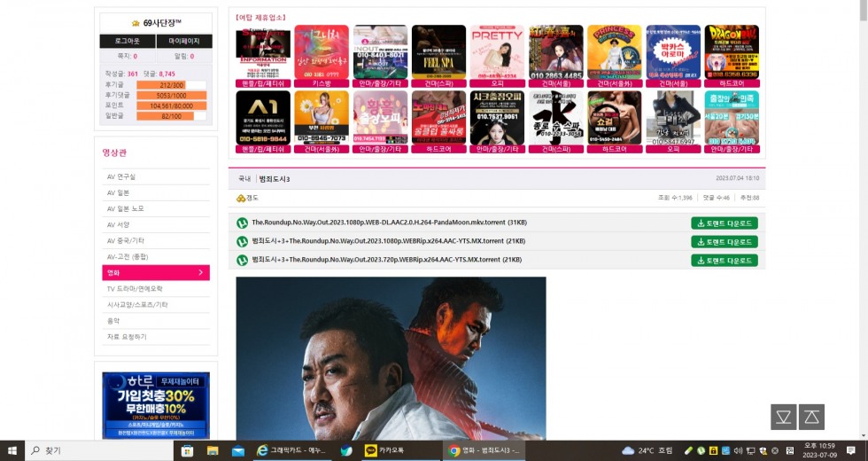Click the post date 2023.07.04 18:10
868x461 pixels.
coord(737,178)
